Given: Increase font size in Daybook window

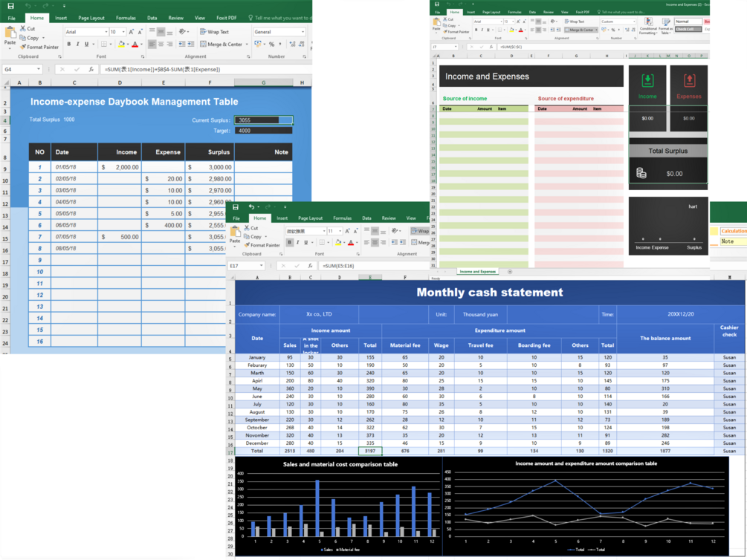Looking at the screenshot, I should coord(132,32).
